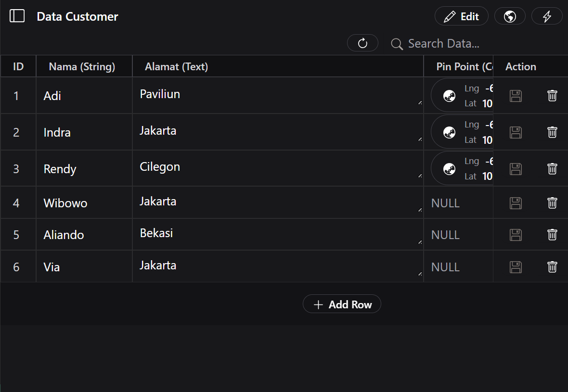The width and height of the screenshot is (568, 392).
Task: Delete the Adi row
Action: coord(552,96)
